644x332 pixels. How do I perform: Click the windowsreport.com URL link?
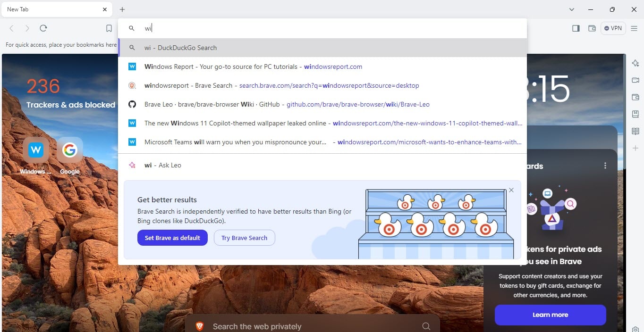(x=333, y=66)
